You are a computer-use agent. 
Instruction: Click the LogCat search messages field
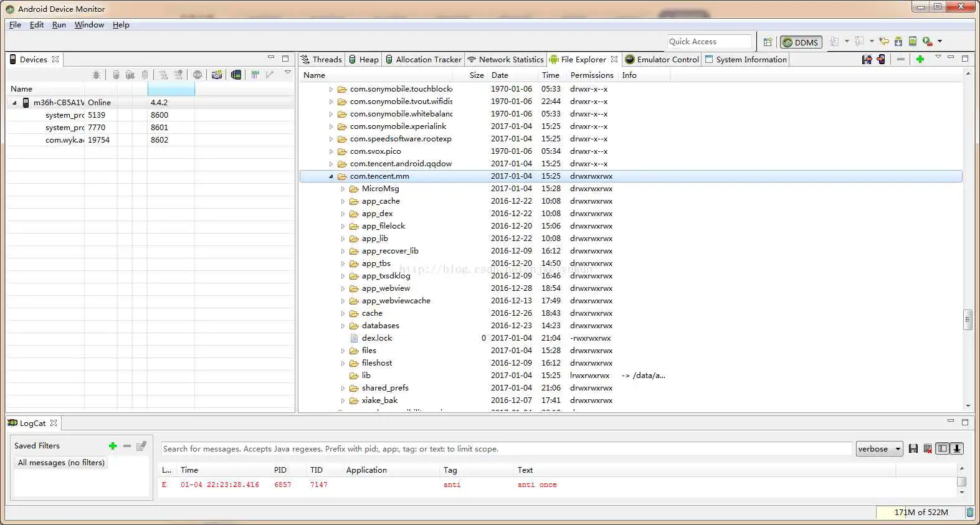[x=507, y=449]
